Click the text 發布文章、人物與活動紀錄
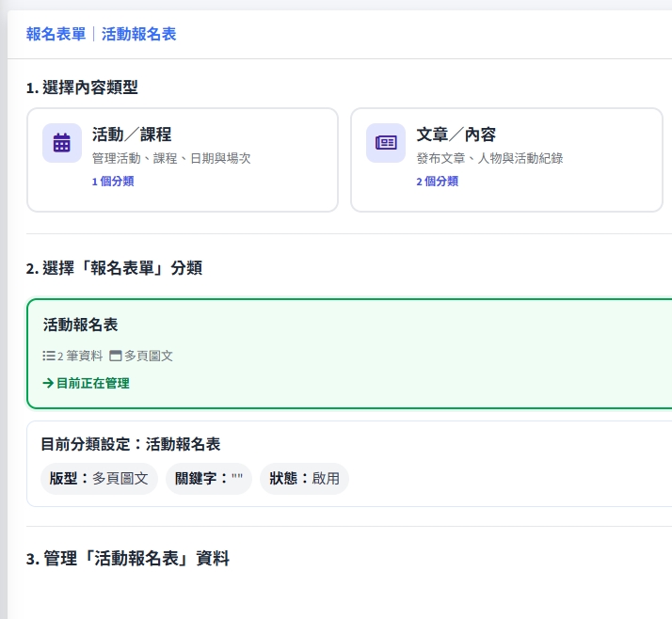This screenshot has height=619, width=672. [489, 158]
